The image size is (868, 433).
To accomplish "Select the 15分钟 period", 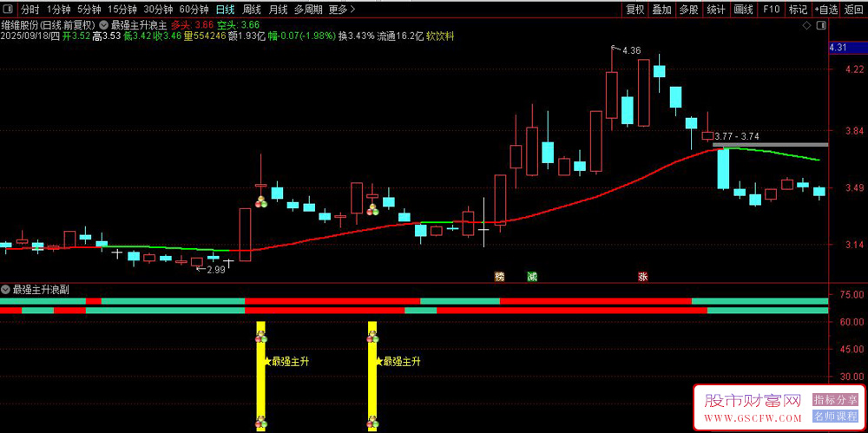I will [122, 10].
